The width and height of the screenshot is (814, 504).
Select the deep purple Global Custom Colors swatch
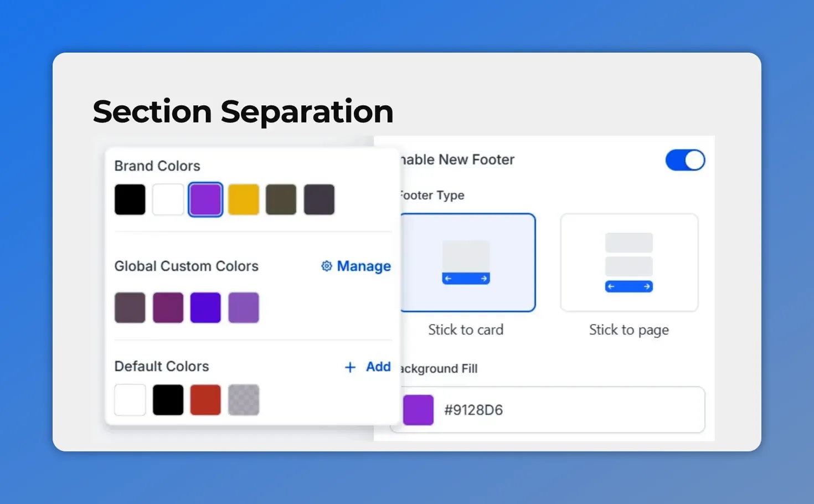[205, 307]
